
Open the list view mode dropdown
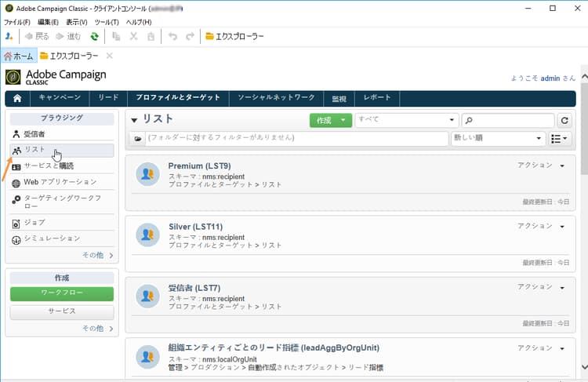point(560,139)
